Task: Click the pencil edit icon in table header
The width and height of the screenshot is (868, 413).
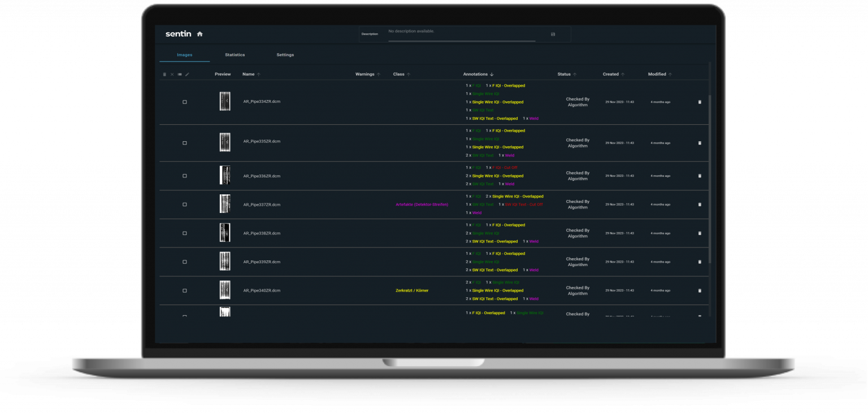Action: tap(187, 75)
